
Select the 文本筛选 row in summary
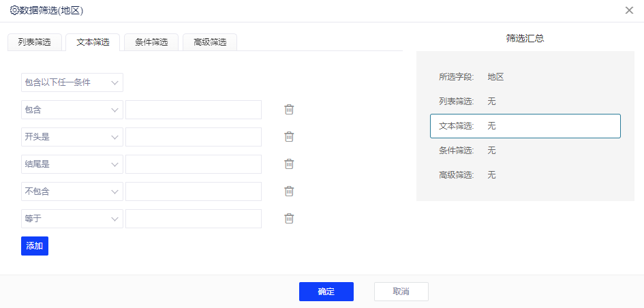coord(525,126)
